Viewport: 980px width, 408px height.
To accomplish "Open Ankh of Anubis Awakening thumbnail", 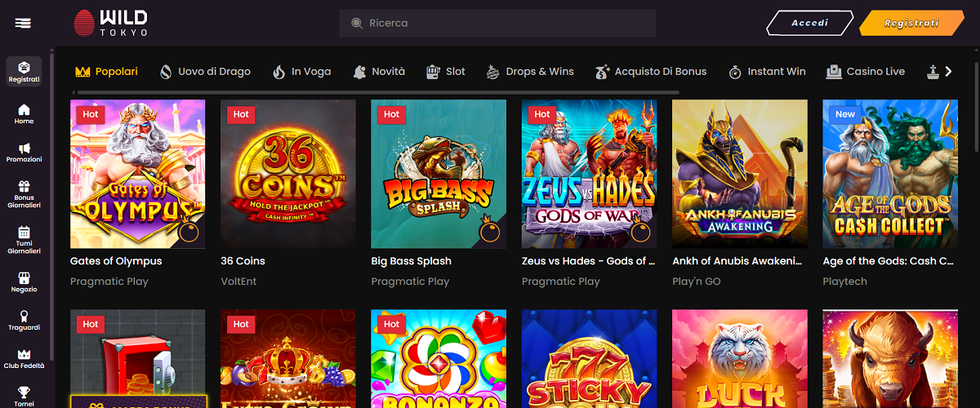I will pos(740,174).
